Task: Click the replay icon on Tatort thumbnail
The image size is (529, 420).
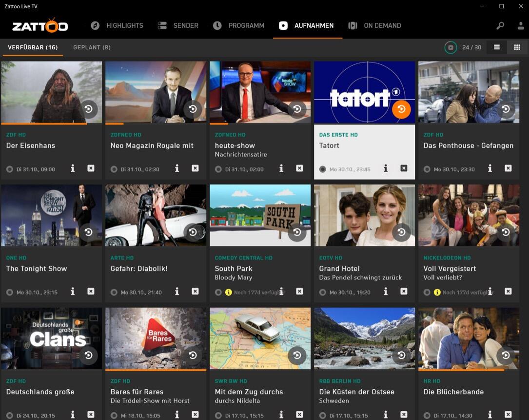Action: (401, 109)
